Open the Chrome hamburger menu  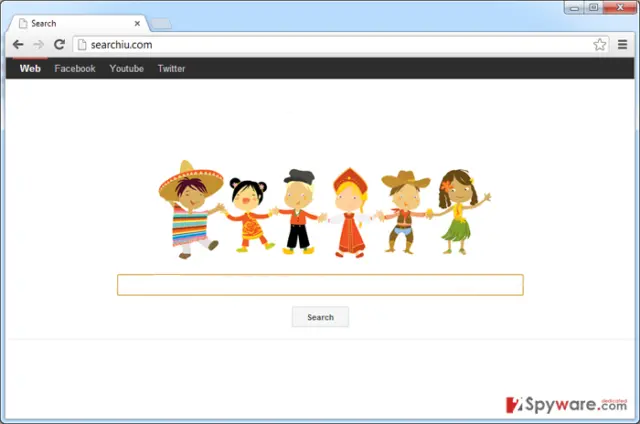click(x=622, y=44)
